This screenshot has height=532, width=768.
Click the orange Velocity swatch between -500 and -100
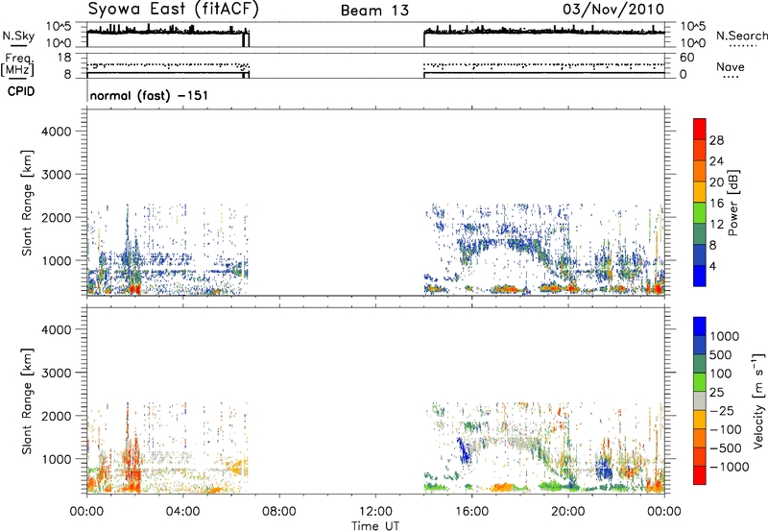coord(700,438)
